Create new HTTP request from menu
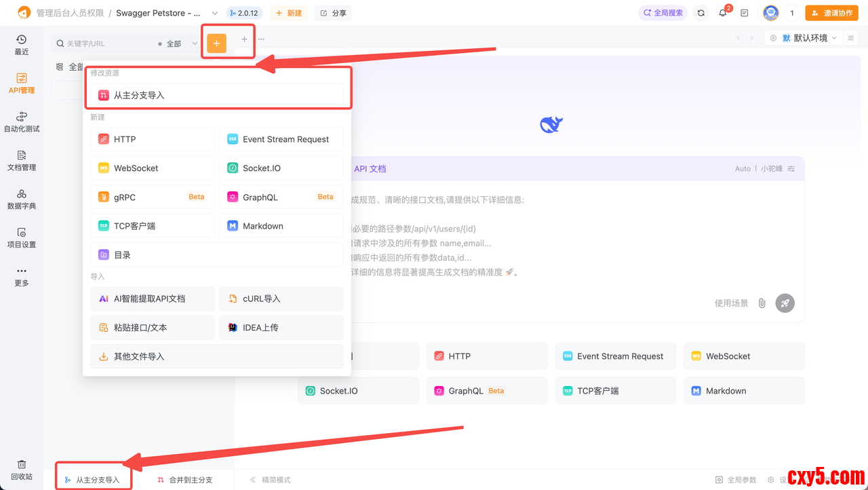This screenshot has height=490, width=868. (153, 139)
